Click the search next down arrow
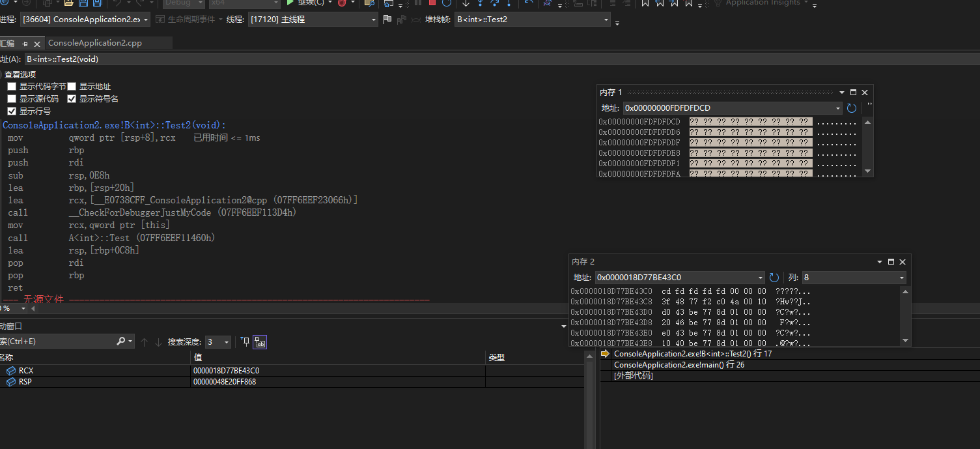 158,342
